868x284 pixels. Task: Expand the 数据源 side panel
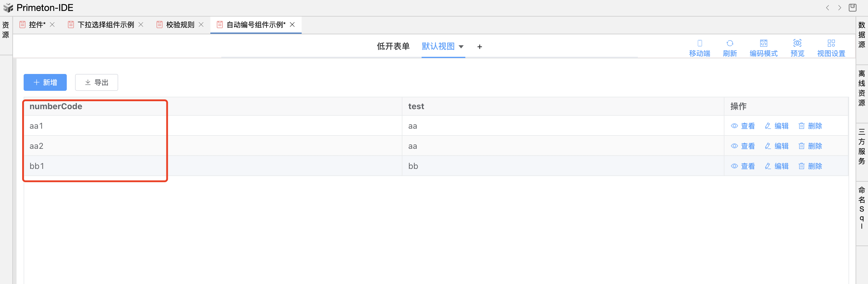(861, 35)
